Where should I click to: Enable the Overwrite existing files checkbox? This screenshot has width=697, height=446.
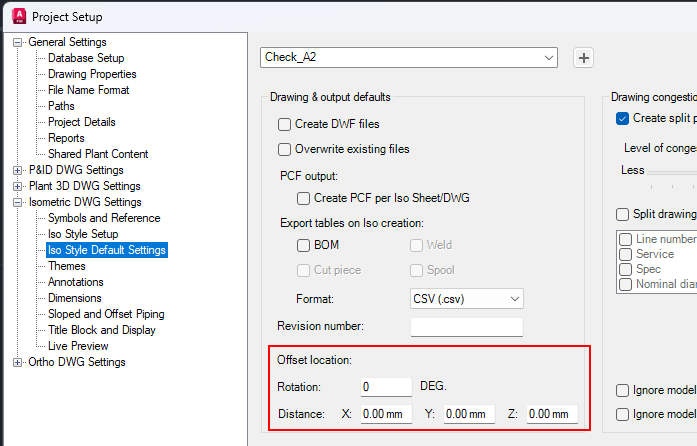click(x=284, y=149)
